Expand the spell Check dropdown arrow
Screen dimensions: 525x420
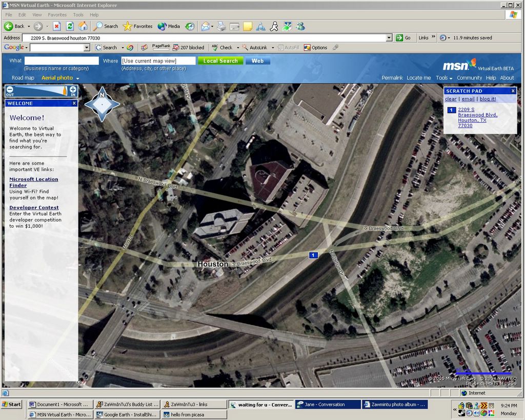[238, 48]
